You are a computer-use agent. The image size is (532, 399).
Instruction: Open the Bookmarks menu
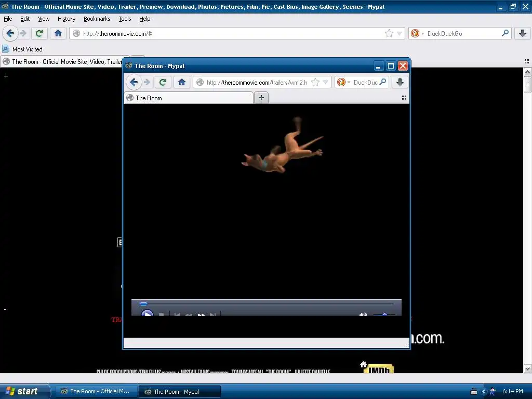pyautogui.click(x=97, y=19)
